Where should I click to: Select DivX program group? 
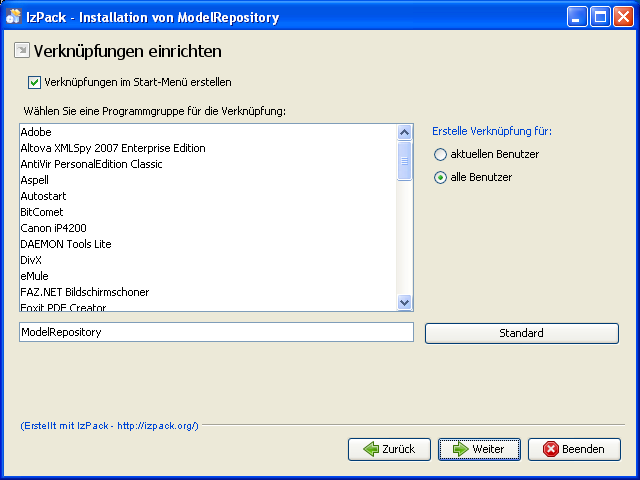click(208, 260)
